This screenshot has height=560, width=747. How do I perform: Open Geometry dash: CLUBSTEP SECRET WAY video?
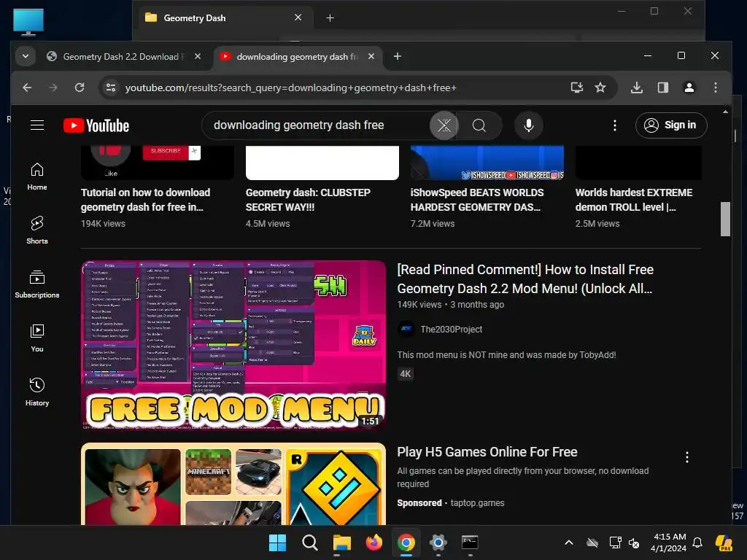pyautogui.click(x=308, y=200)
